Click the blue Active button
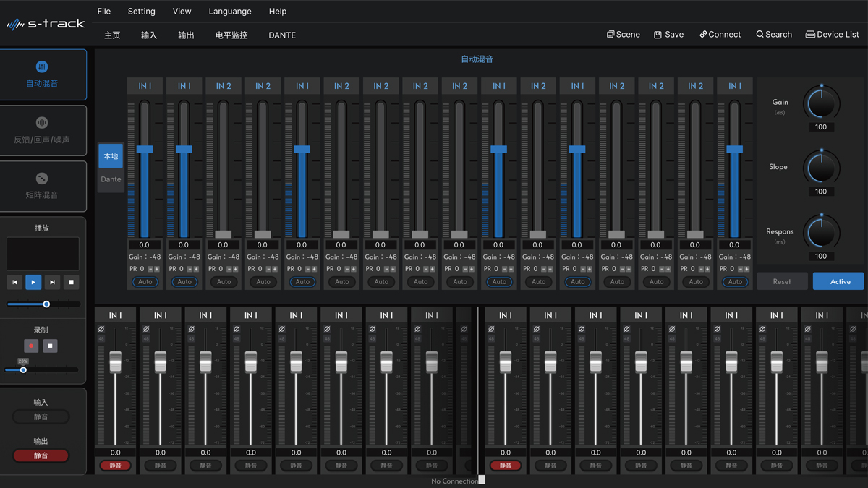The width and height of the screenshot is (868, 488). 838,281
